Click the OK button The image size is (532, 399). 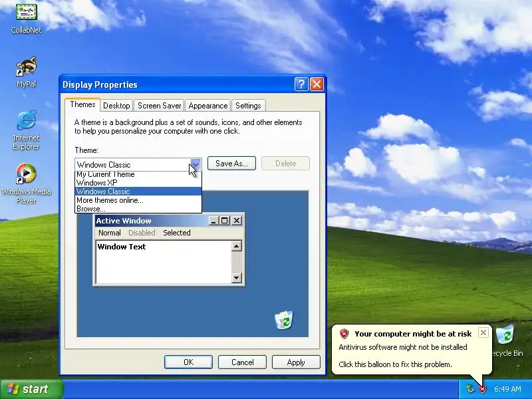click(x=188, y=362)
